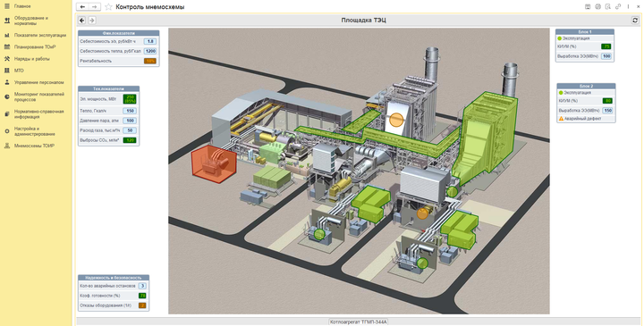Image resolution: width=644 pixels, height=326 pixels.
Task: Click Аварийный дефект label in Блок 2
Action: (583, 119)
